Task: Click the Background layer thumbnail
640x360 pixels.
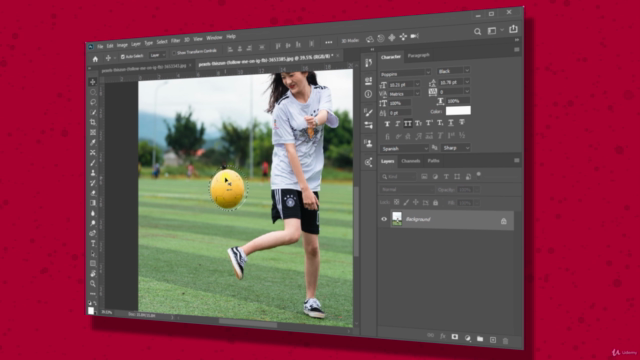Action: click(x=397, y=219)
